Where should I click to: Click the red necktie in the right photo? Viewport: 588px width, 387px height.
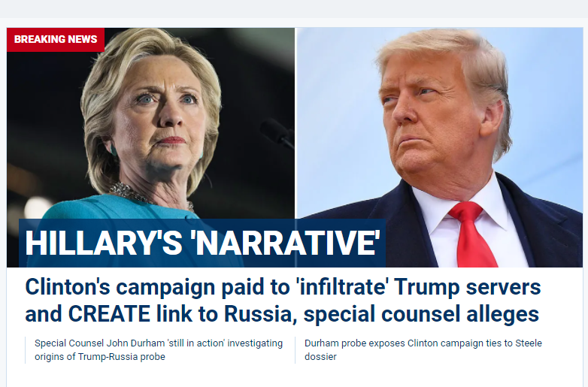471,234
